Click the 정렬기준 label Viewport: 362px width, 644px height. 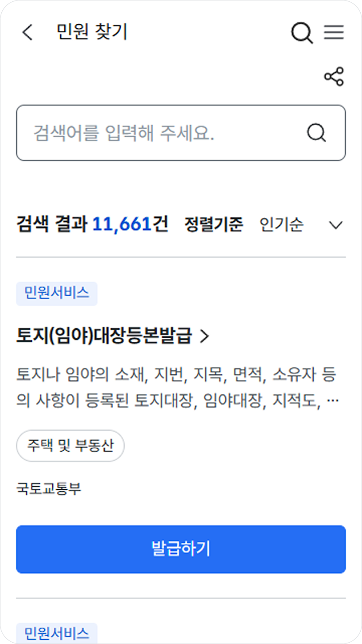click(214, 225)
